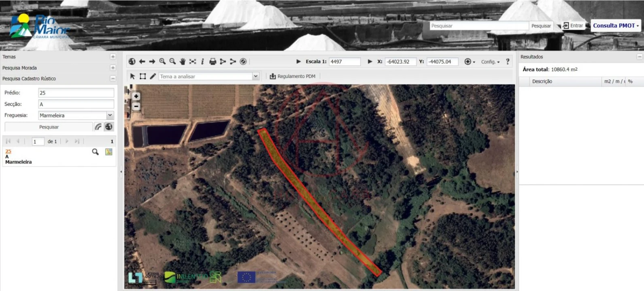
Task: Choose the rectangle selection tool
Action: [x=143, y=76]
